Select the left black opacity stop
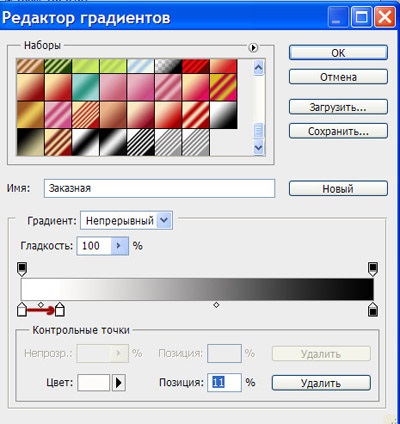Viewport: 400px width, 424px height. [22, 269]
